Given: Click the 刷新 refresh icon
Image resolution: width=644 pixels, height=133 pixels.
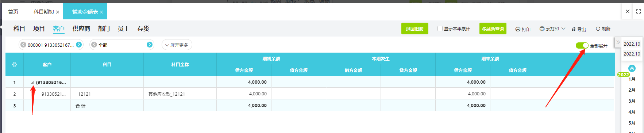Looking at the screenshot, I should 598,28.
